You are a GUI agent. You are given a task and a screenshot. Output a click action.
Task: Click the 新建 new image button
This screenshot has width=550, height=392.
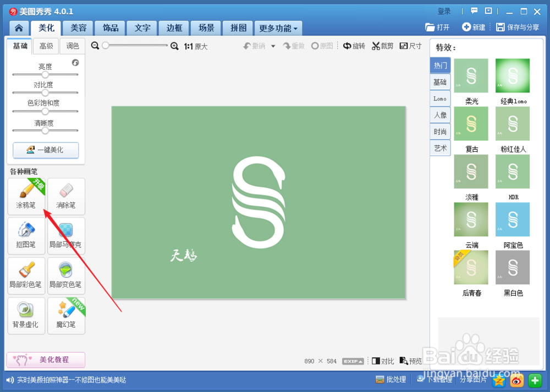(x=474, y=27)
